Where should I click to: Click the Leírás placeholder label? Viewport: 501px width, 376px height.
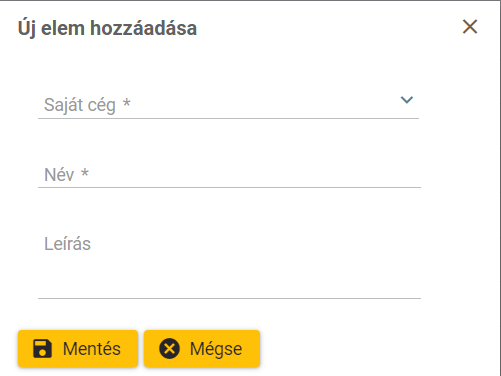pos(67,244)
